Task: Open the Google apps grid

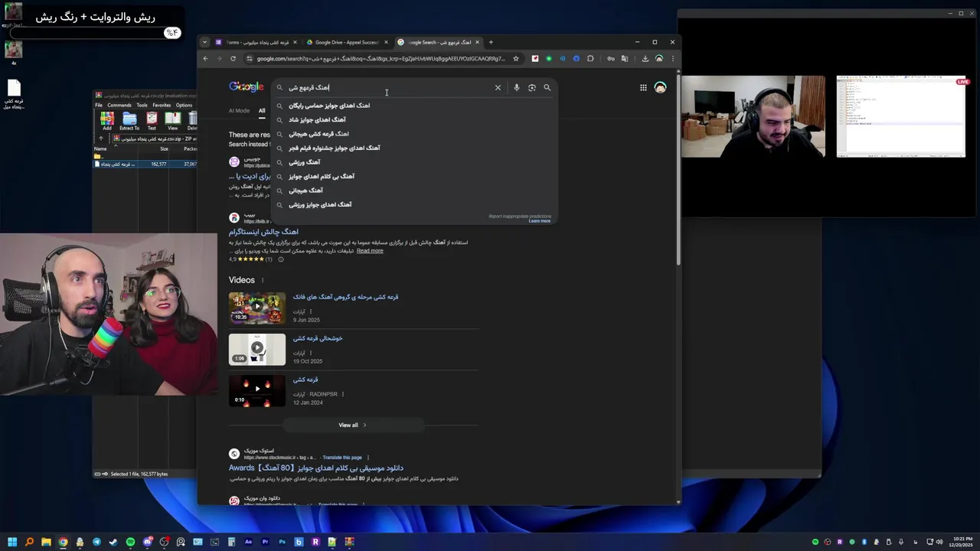Action: tap(643, 87)
